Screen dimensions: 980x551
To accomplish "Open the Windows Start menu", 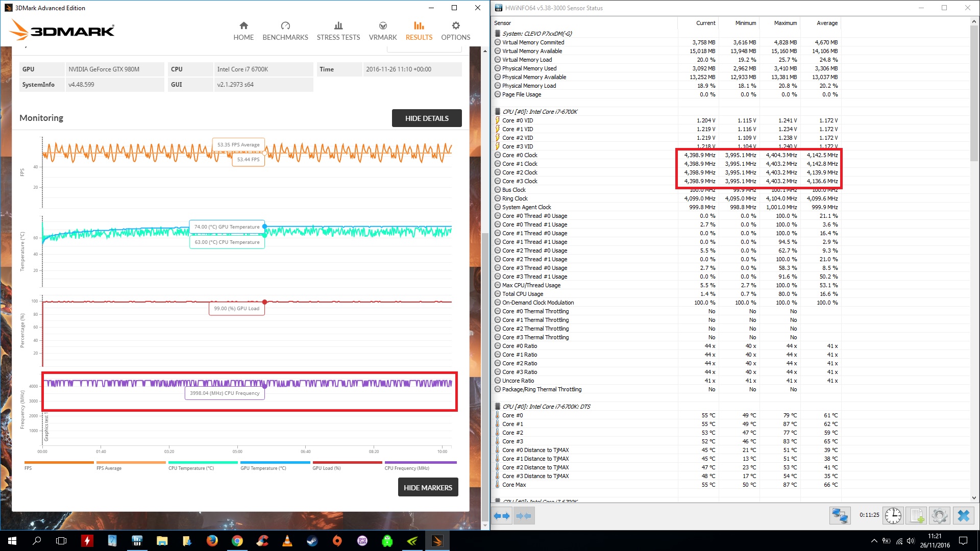I will click(12, 541).
